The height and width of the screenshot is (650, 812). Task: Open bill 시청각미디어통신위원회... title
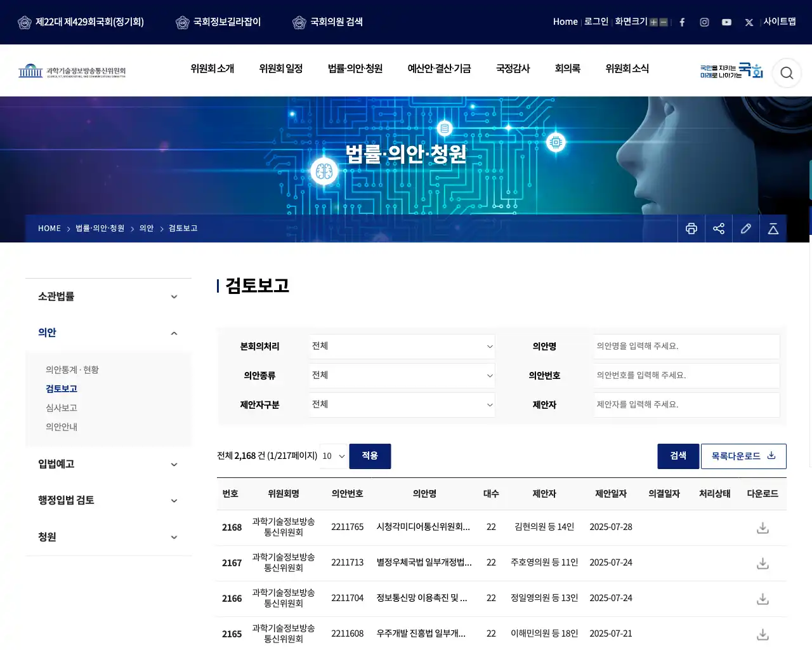pyautogui.click(x=423, y=527)
